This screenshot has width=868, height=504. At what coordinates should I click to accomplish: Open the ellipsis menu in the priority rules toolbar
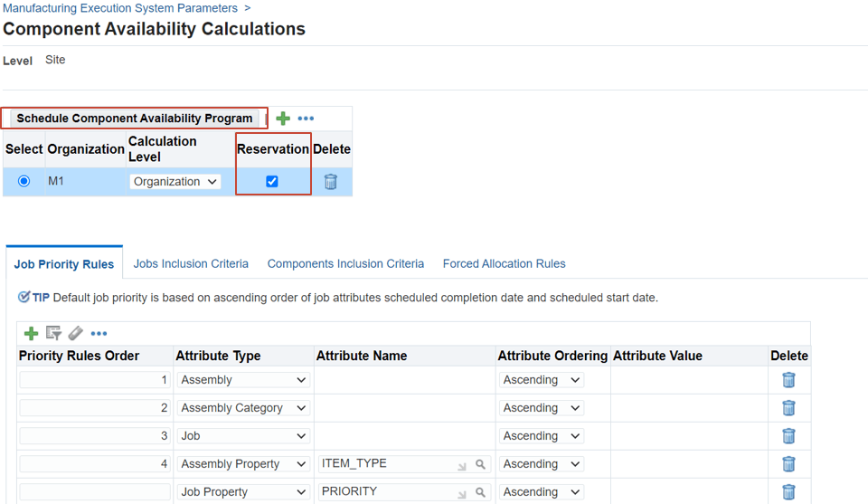[99, 333]
